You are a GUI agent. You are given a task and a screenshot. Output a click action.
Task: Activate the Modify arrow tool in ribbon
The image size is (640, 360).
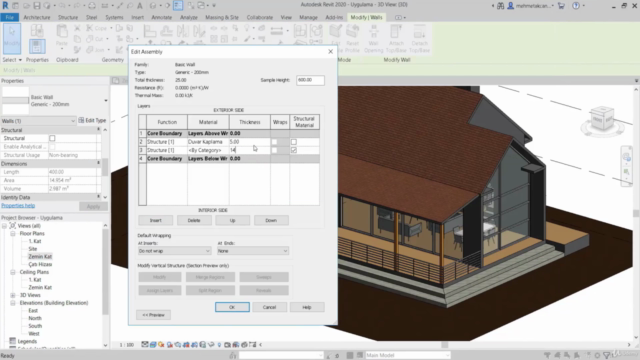tap(12, 38)
